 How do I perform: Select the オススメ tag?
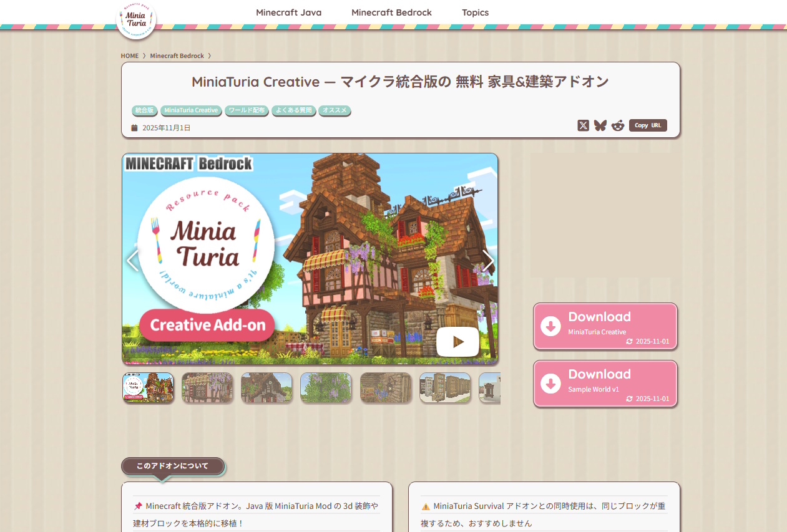click(335, 110)
